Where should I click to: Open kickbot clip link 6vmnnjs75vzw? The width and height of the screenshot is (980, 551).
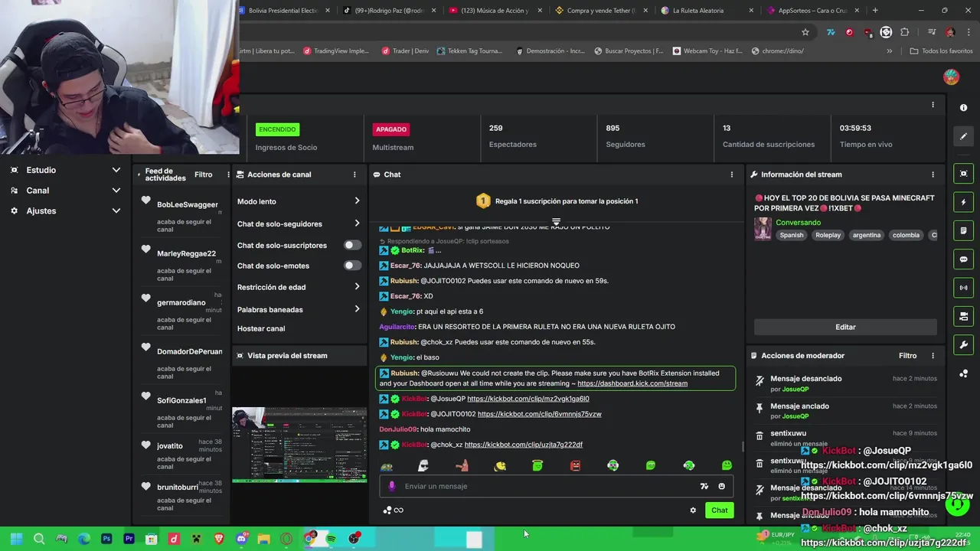point(540,414)
